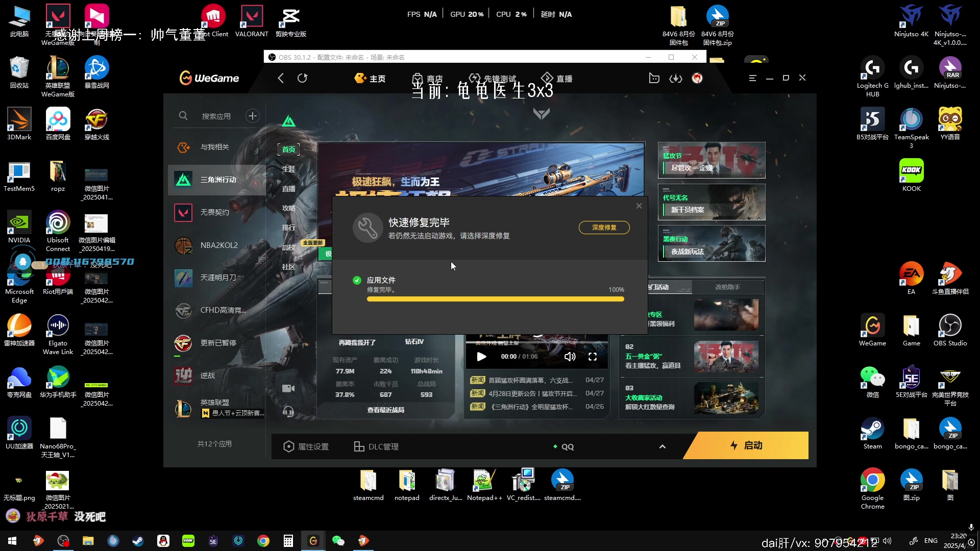Open news item 4月28日更新公告
The width and height of the screenshot is (980, 551).
533,393
